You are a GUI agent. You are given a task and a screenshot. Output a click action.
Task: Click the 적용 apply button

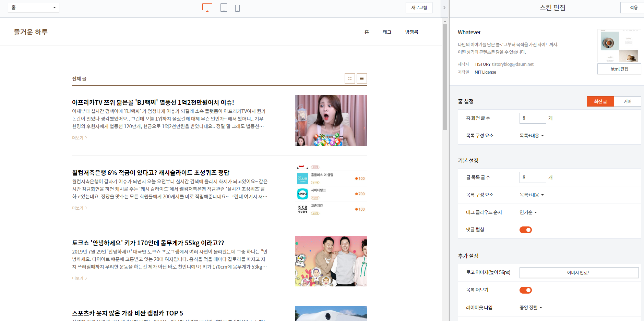click(x=633, y=8)
